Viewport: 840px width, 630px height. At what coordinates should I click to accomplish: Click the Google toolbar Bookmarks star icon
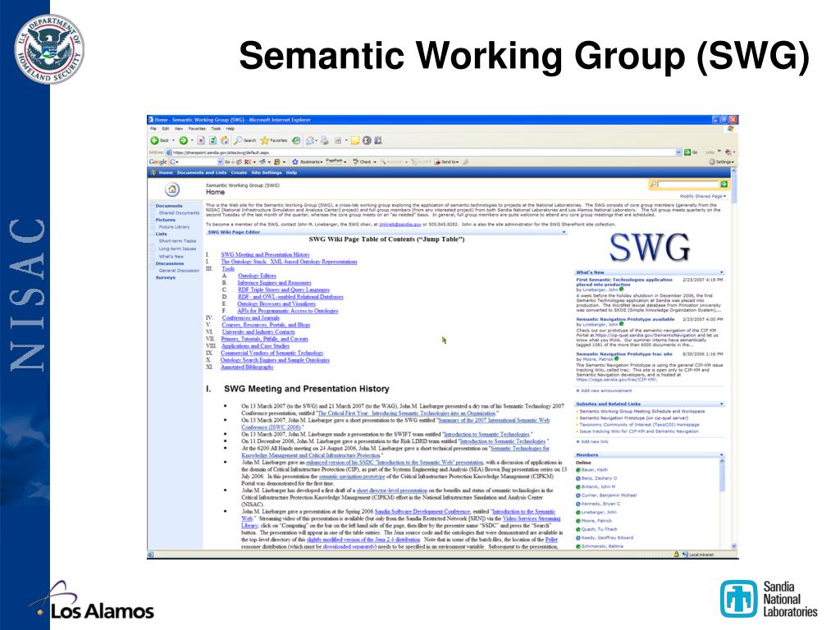pos(294,162)
